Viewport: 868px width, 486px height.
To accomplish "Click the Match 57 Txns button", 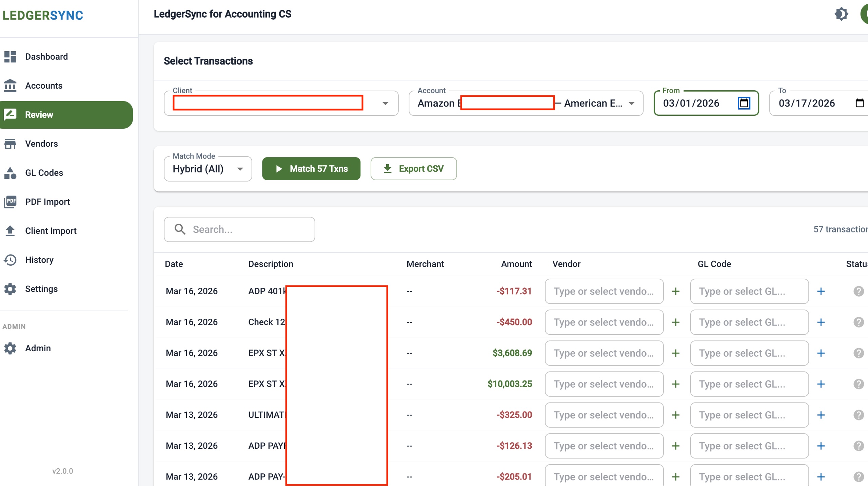I will click(311, 169).
